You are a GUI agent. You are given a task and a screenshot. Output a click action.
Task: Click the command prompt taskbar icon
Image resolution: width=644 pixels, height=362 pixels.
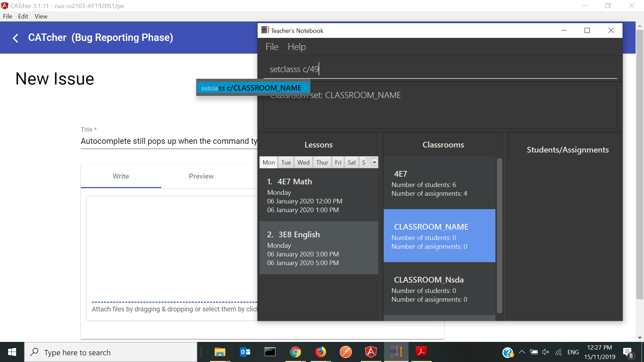pos(270,352)
